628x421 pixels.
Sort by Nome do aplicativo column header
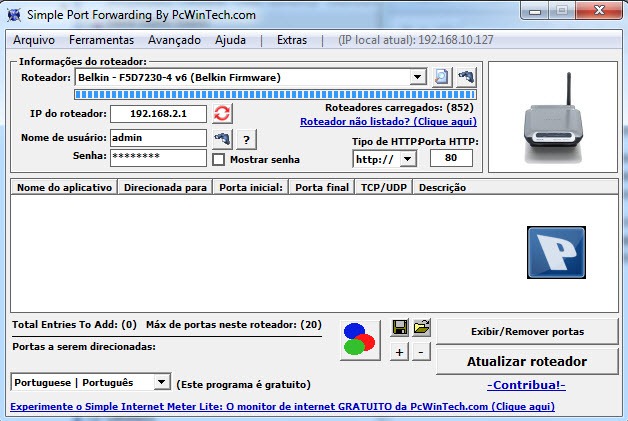64,187
